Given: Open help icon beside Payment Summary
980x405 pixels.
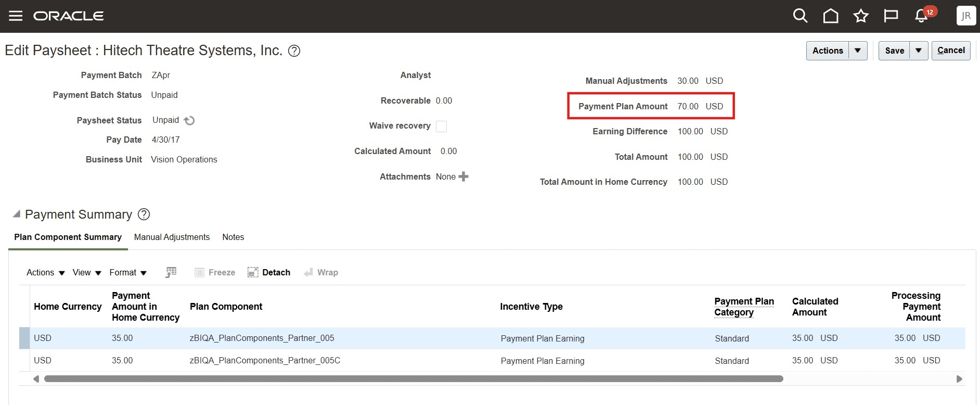Looking at the screenshot, I should tap(144, 214).
